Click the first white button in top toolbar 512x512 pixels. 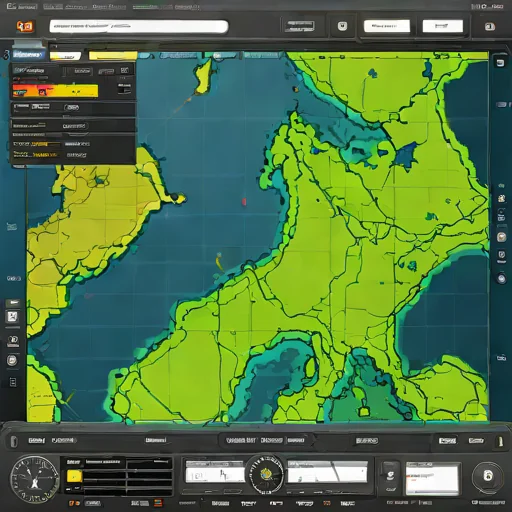click(387, 26)
